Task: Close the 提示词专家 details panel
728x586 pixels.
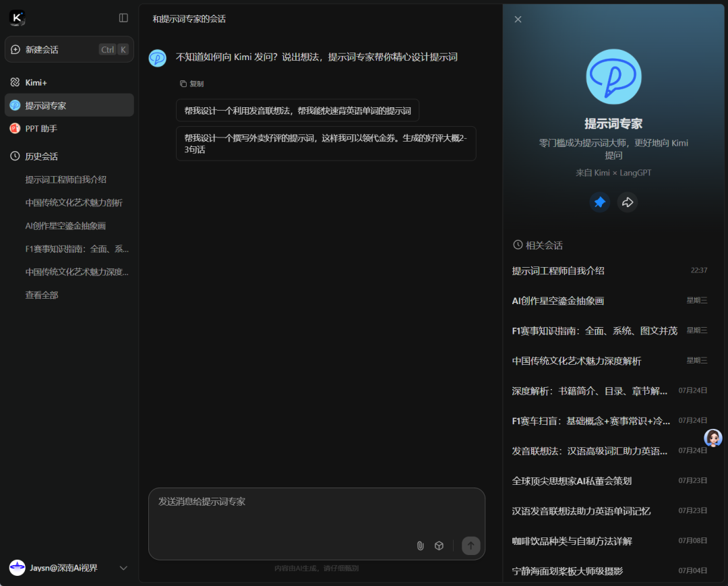Action: 518,20
